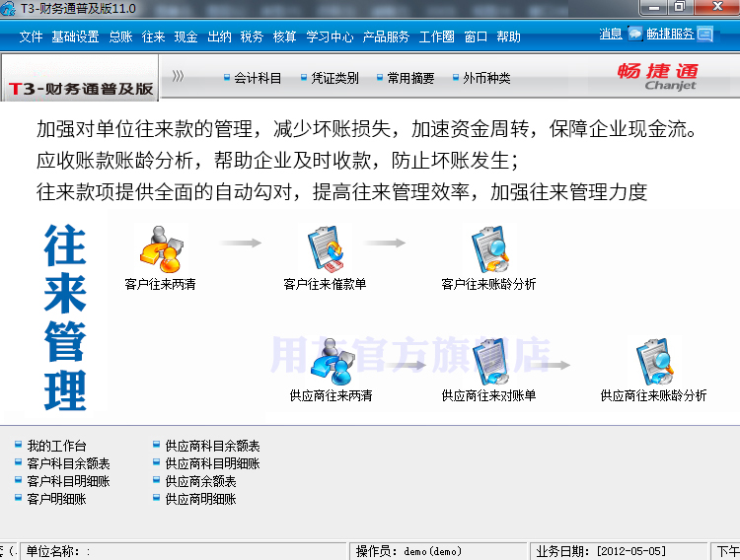Open the 学习中心 menu
Image resolution: width=740 pixels, height=560 pixels.
coord(330,36)
